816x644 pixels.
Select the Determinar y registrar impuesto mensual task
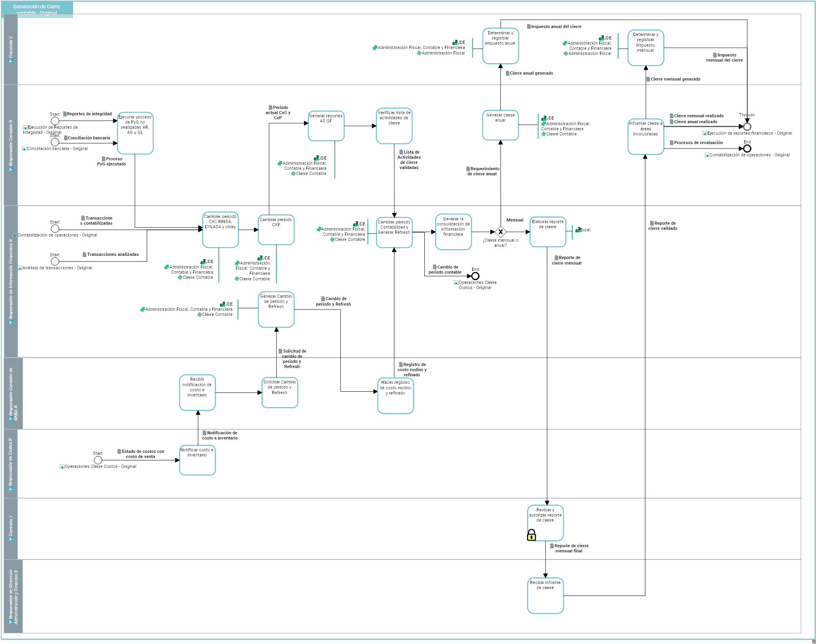[645, 47]
